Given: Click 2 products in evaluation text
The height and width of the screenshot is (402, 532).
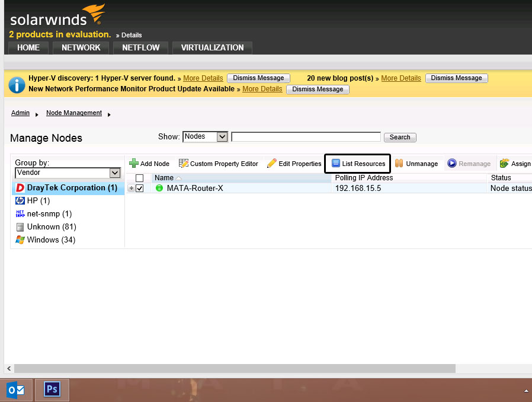Looking at the screenshot, I should click(60, 34).
